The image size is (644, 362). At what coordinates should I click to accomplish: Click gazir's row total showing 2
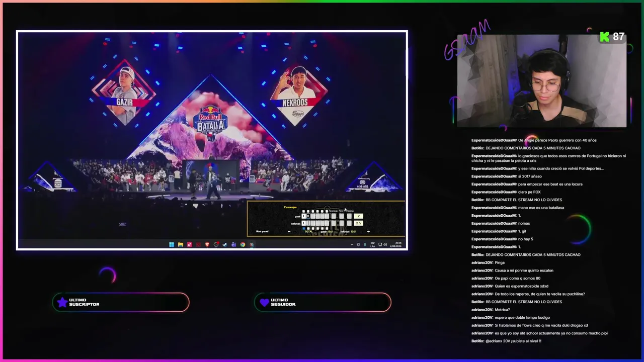pyautogui.click(x=358, y=216)
